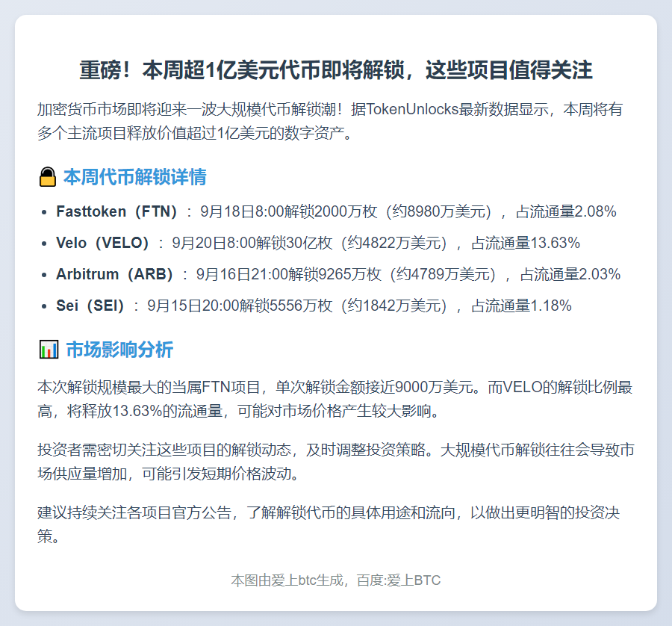672x626 pixels.
Task: Click the bar chart icon beside 市场影响分析
Action: 49,350
